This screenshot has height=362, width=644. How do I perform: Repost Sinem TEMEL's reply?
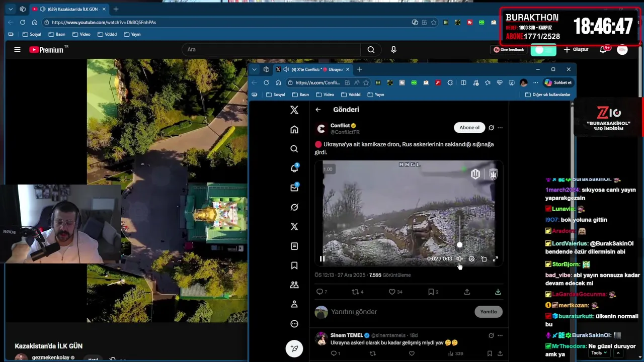pyautogui.click(x=373, y=353)
